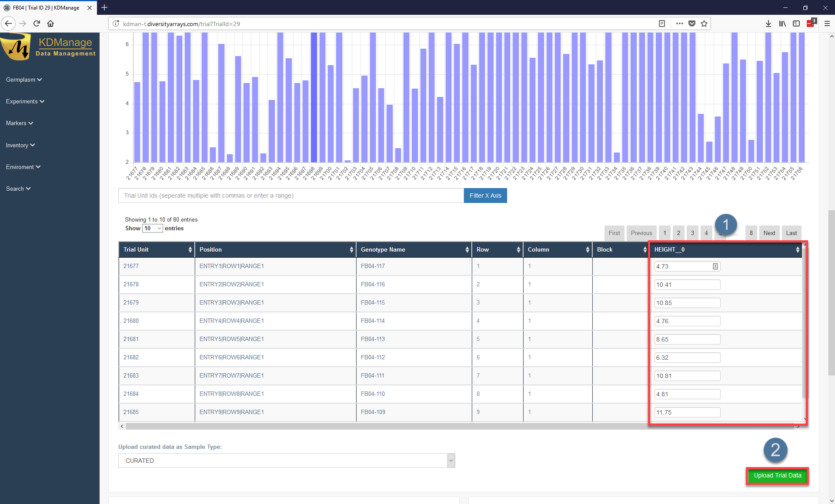Open downloads arrow icon in toolbar
Image resolution: width=835 pixels, height=504 pixels.
click(768, 23)
